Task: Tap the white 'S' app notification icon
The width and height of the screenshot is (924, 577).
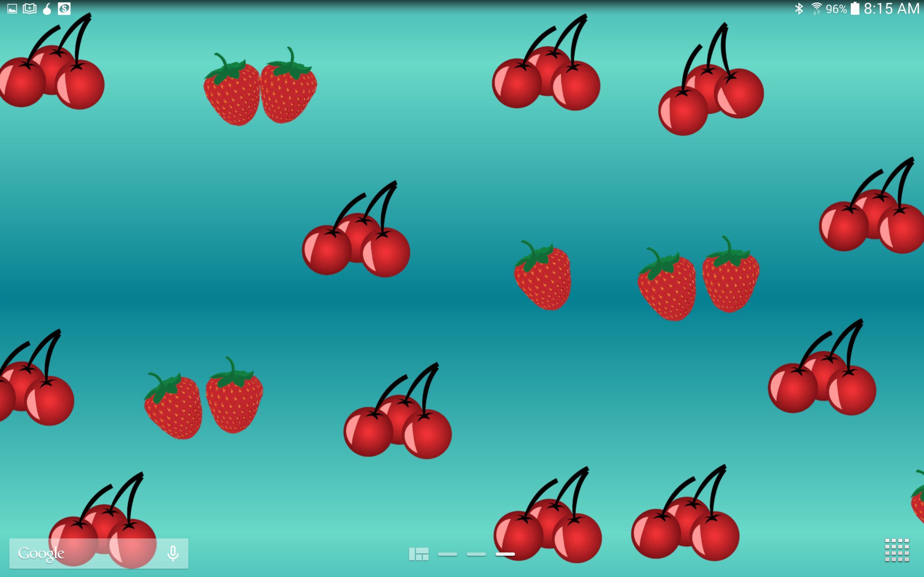Action: click(x=64, y=8)
